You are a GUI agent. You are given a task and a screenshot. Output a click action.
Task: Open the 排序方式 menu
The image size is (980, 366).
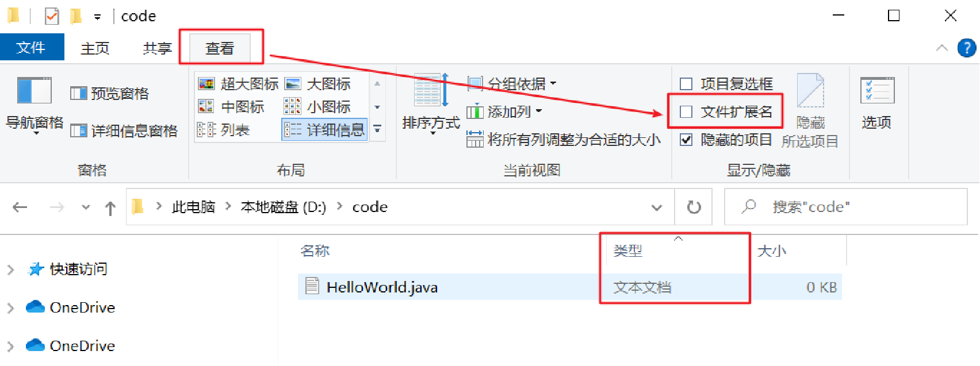pyautogui.click(x=431, y=105)
